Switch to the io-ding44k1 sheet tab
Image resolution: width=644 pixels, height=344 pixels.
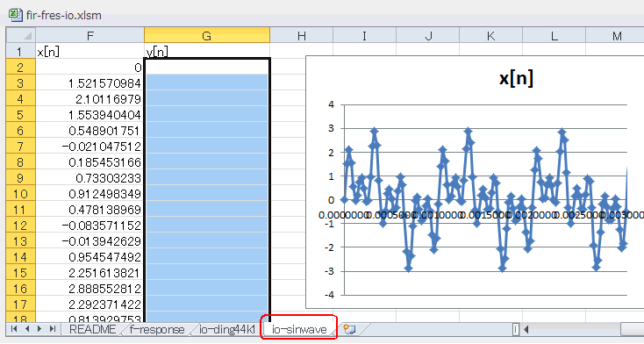click(x=227, y=329)
